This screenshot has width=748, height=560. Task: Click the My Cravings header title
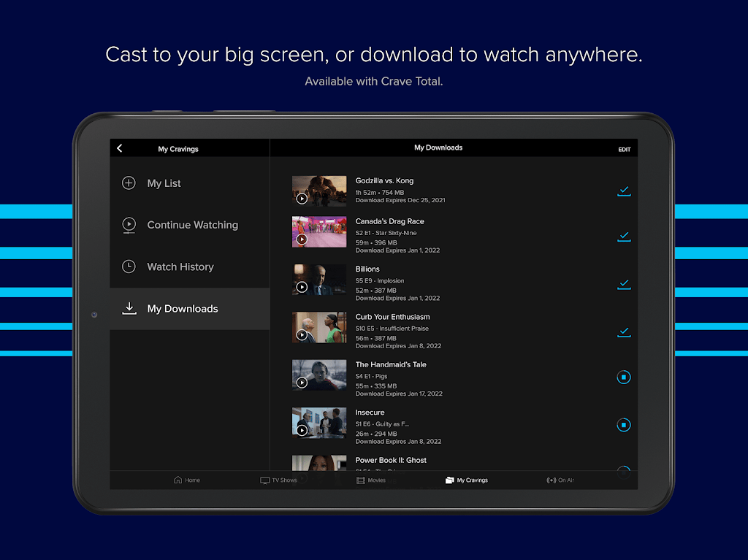point(178,149)
